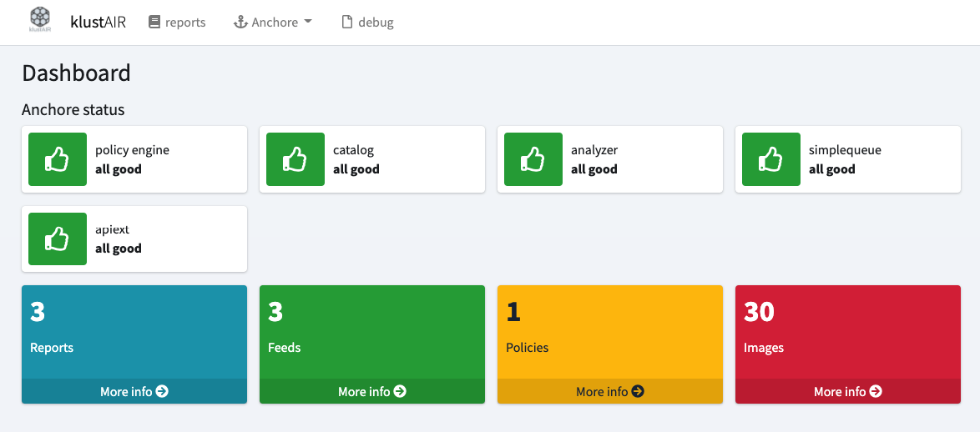Click the arrow icon in Feeds footer

[x=400, y=391]
